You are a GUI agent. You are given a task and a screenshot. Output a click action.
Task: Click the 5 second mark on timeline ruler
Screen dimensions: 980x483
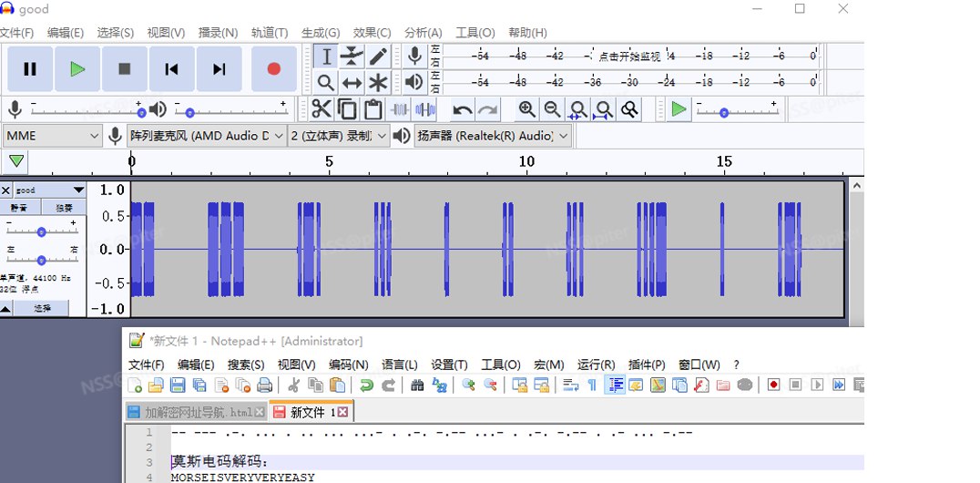[329, 162]
